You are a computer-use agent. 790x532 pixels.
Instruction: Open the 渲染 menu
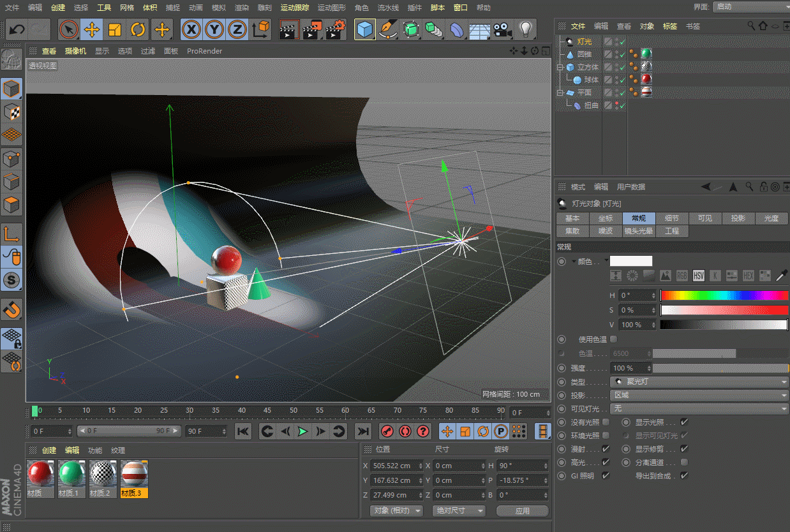[242, 8]
